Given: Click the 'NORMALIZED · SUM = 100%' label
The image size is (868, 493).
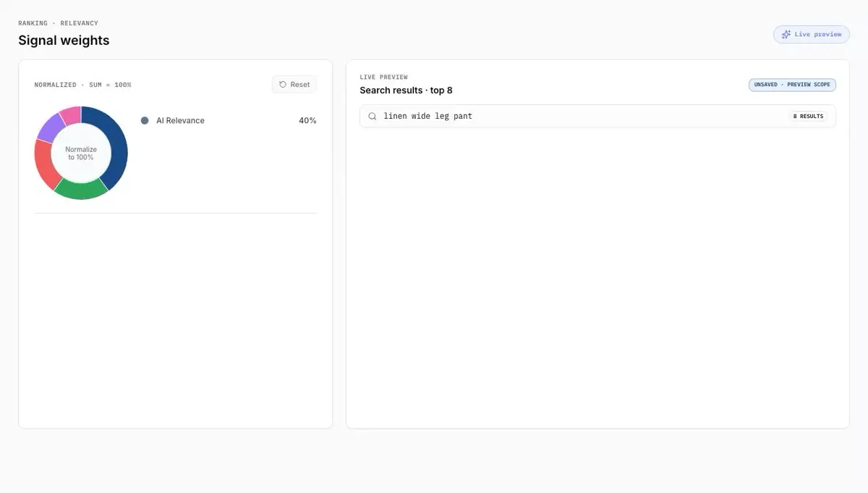Looking at the screenshot, I should [x=82, y=85].
